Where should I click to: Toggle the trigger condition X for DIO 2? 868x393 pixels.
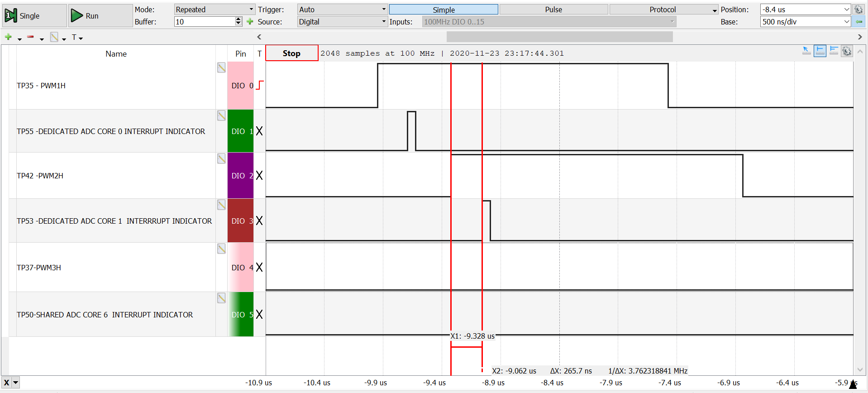259,176
